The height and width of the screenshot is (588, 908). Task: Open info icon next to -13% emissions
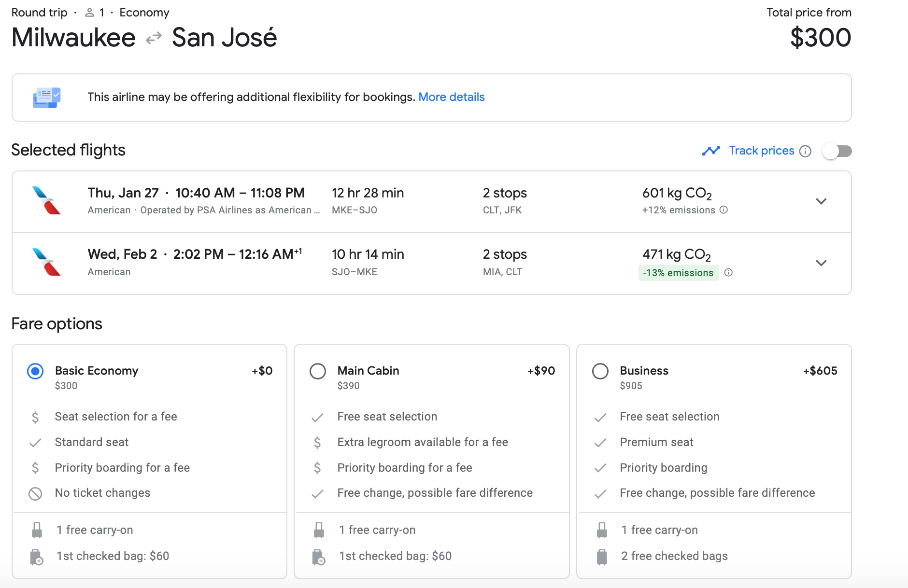pos(729,273)
